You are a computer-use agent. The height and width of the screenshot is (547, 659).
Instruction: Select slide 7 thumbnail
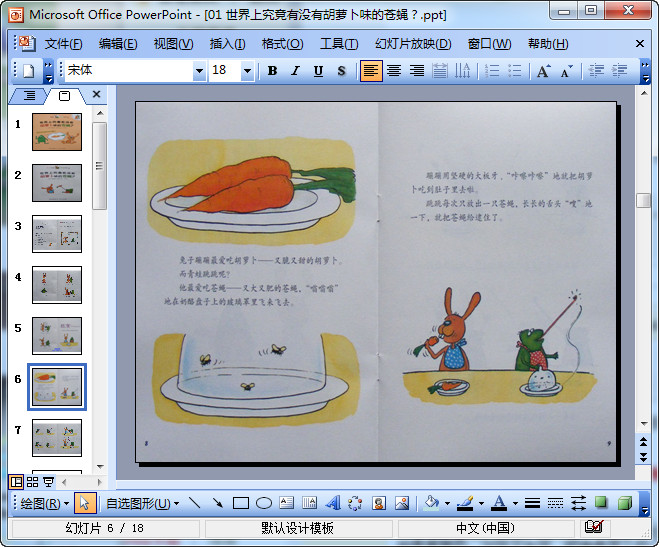pos(57,438)
